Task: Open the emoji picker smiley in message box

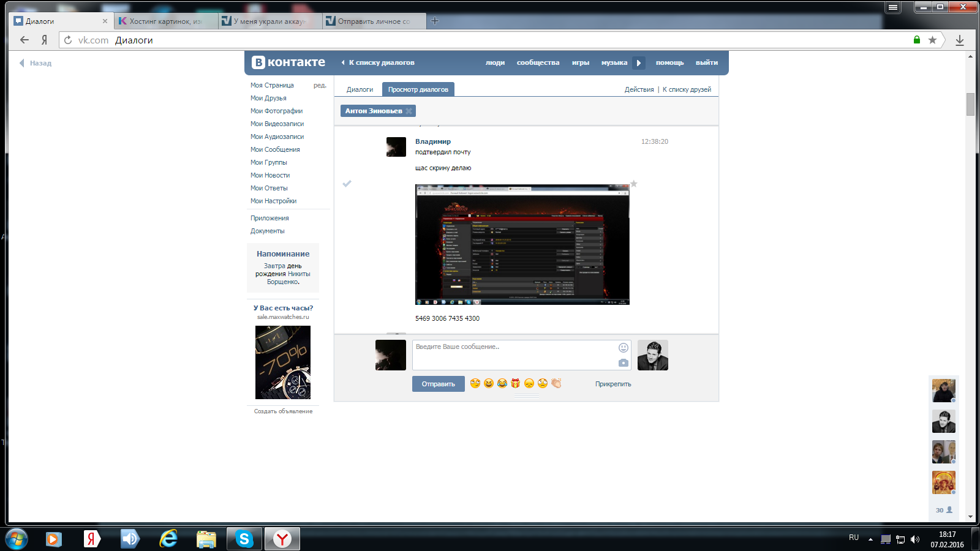Action: [x=624, y=348]
